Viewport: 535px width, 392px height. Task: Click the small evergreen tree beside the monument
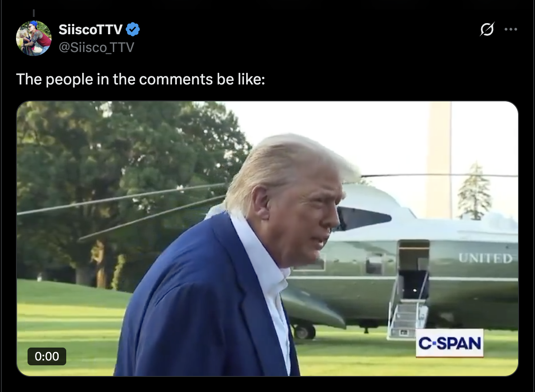475,192
